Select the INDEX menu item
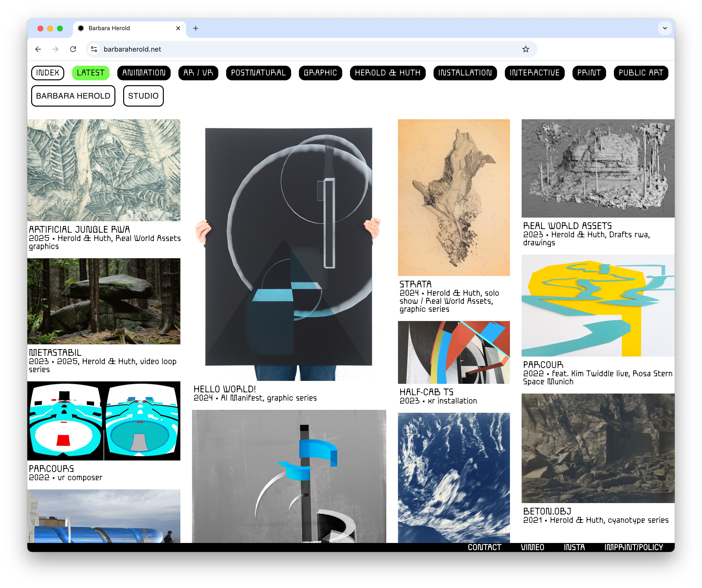The image size is (702, 588). tap(47, 73)
